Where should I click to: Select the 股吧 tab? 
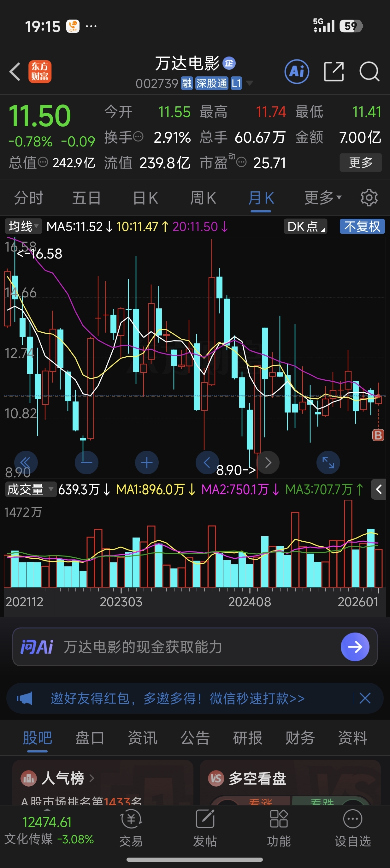point(37,738)
